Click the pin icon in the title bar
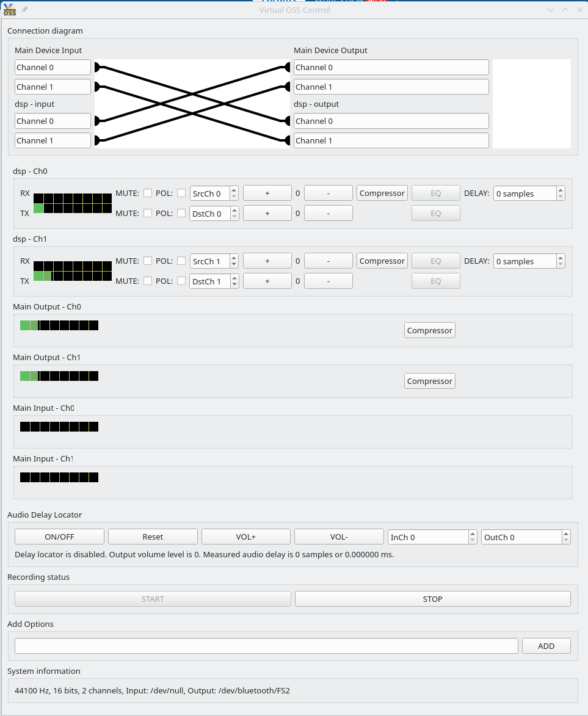The width and height of the screenshot is (588, 716). [x=23, y=9]
